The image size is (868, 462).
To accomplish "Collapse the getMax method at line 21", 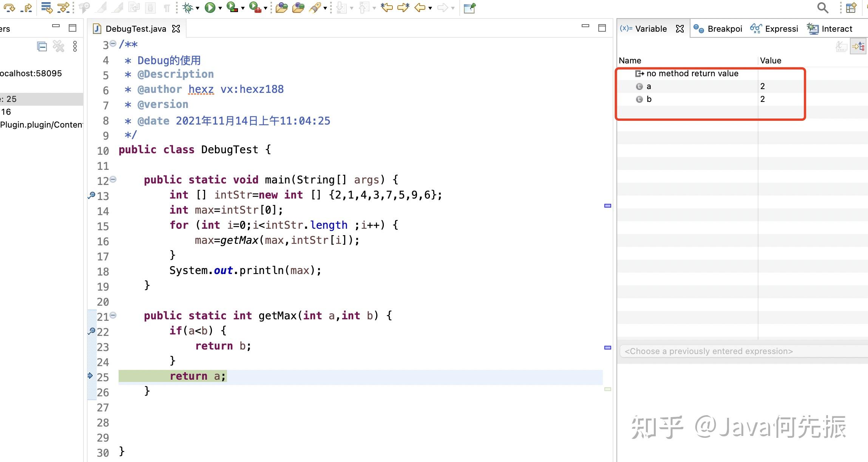I will tap(113, 315).
